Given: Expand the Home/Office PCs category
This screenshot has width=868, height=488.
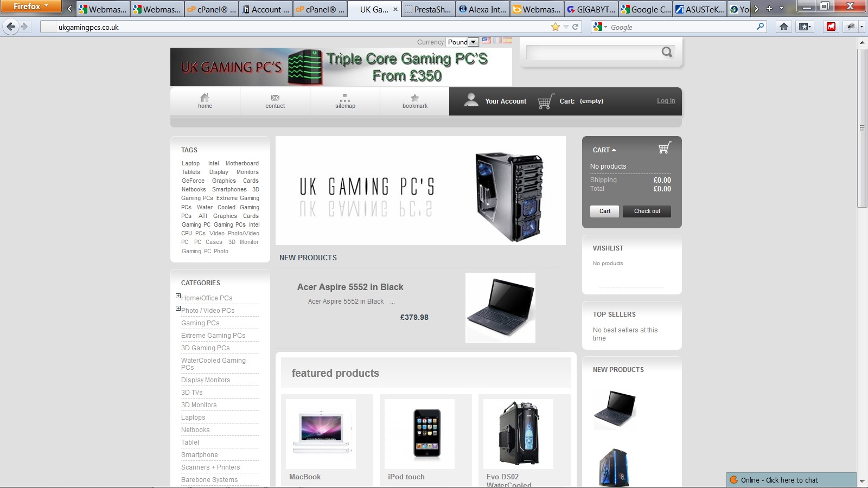Looking at the screenshot, I should [178, 296].
